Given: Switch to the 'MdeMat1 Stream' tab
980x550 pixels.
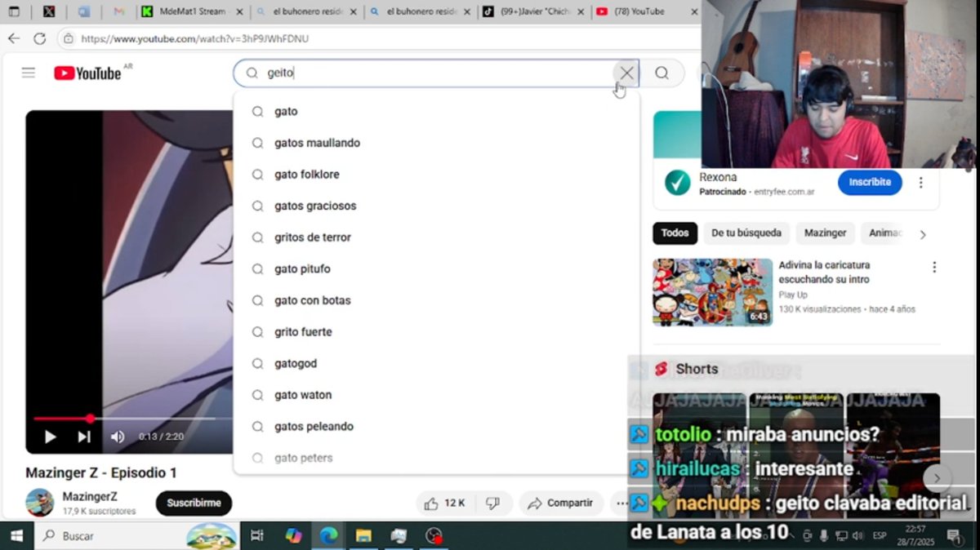Looking at the screenshot, I should coord(191,11).
